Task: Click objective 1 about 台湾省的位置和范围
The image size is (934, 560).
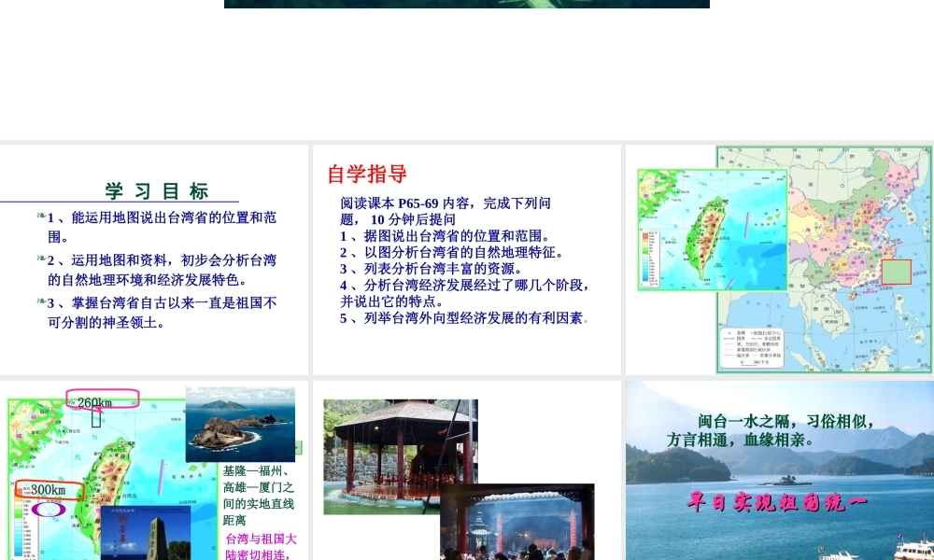Action: pyautogui.click(x=162, y=227)
